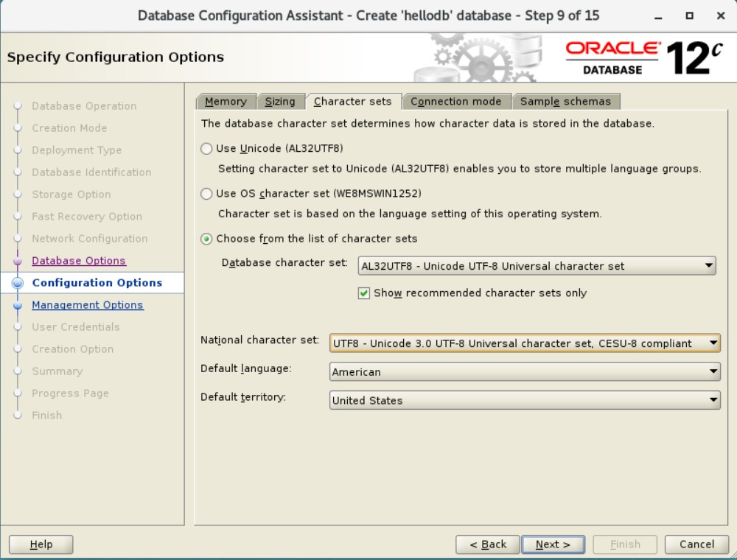
Task: Click the 'Default territory:' label
Action: click(x=243, y=397)
